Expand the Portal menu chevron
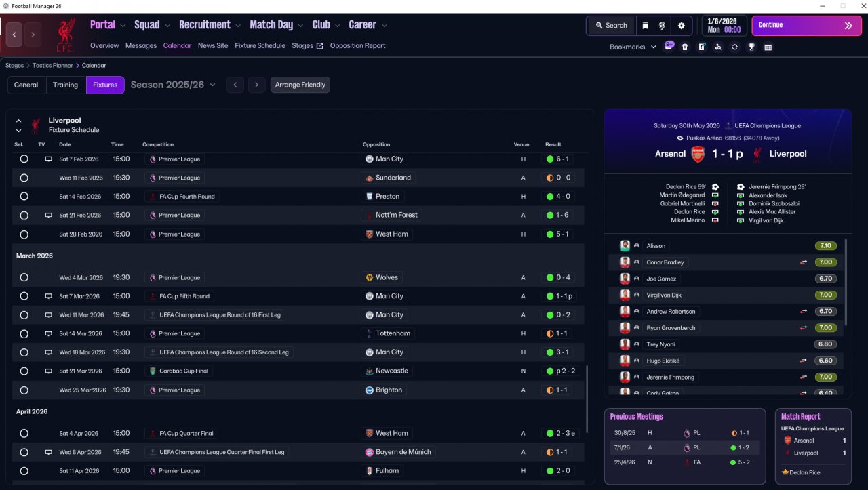 coord(123,26)
